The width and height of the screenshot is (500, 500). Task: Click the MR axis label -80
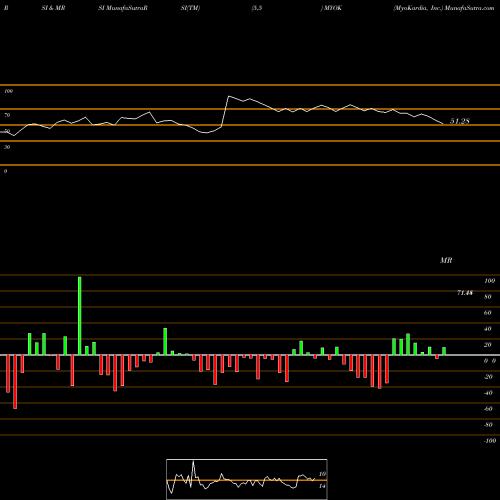click(x=488, y=425)
